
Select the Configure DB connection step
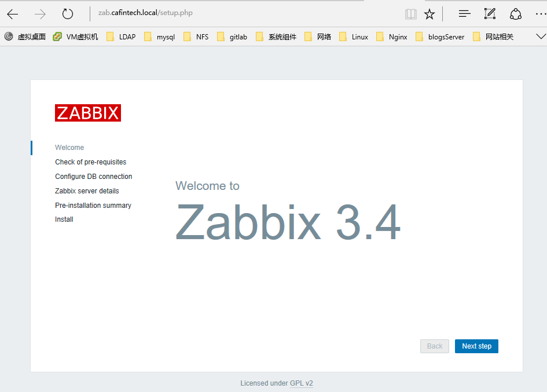[x=93, y=176]
